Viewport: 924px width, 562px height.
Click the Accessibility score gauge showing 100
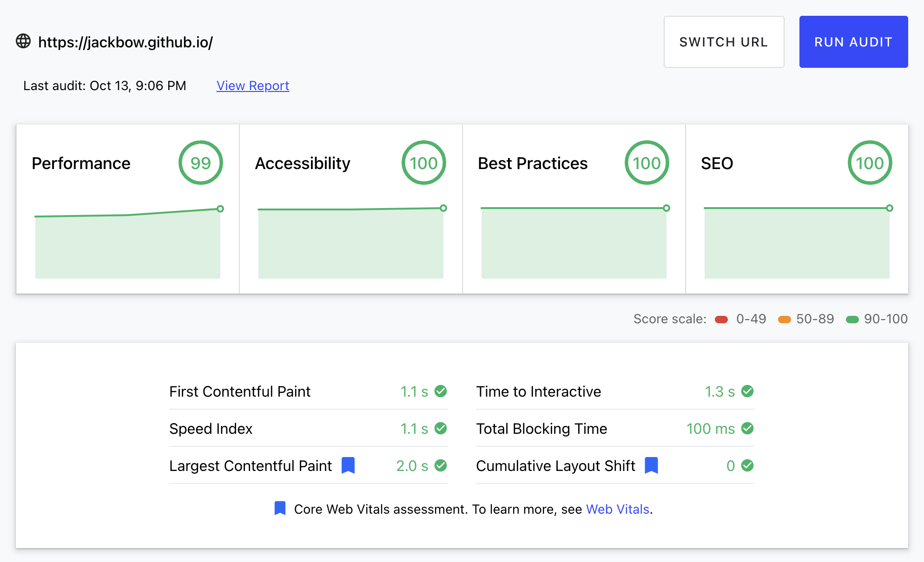tap(424, 163)
